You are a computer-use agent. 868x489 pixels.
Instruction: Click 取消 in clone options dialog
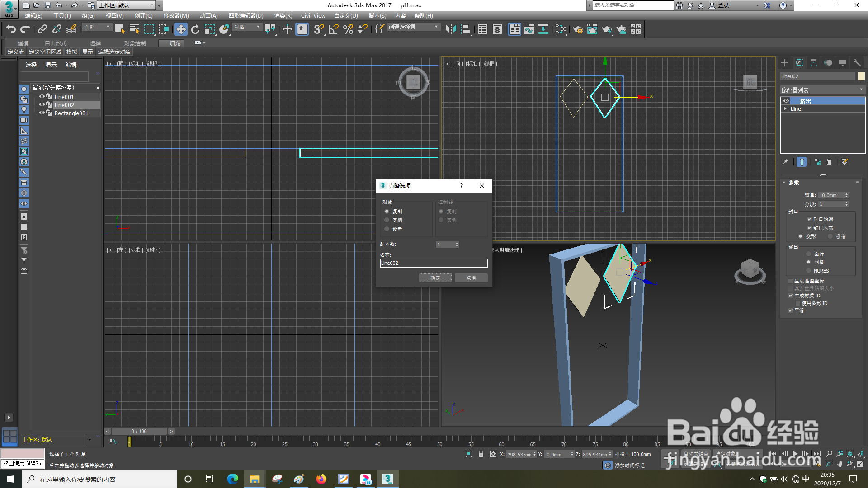[x=471, y=278]
